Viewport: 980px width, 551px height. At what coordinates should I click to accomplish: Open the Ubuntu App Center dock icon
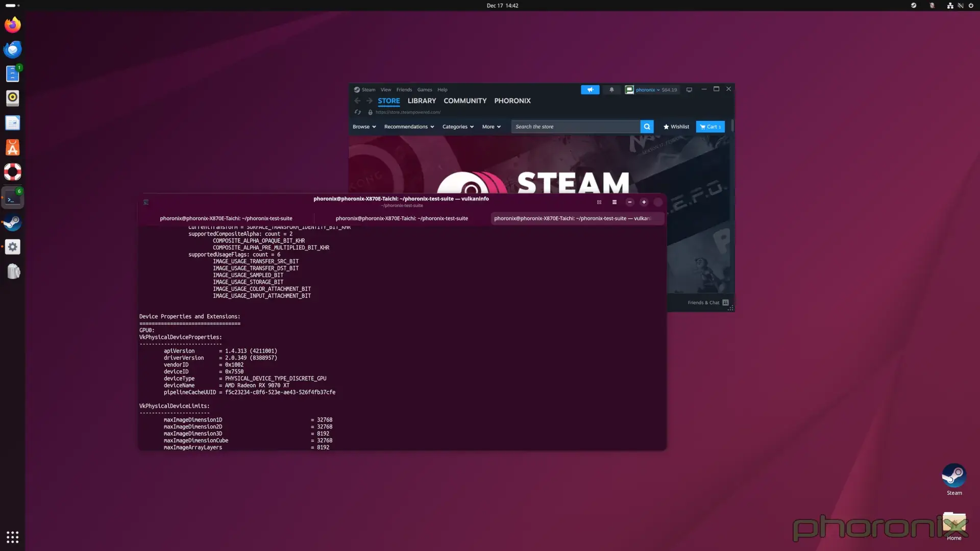pyautogui.click(x=13, y=147)
